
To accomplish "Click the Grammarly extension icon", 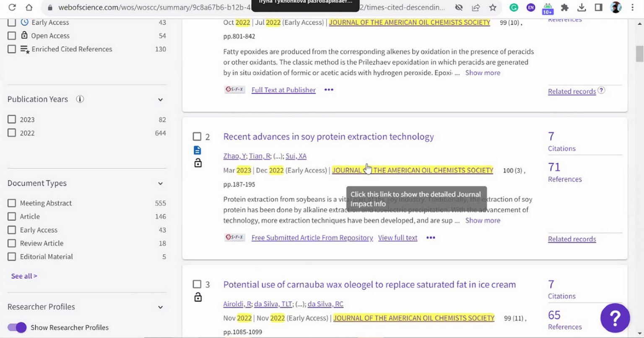I will (514, 7).
